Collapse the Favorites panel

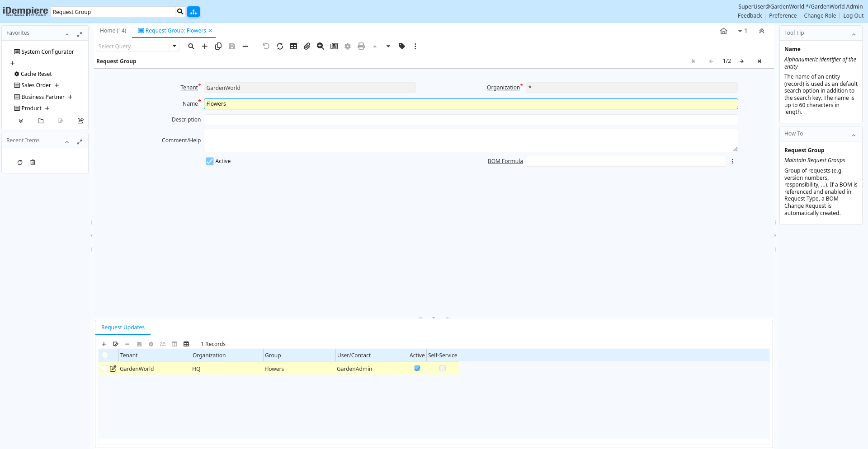click(67, 34)
